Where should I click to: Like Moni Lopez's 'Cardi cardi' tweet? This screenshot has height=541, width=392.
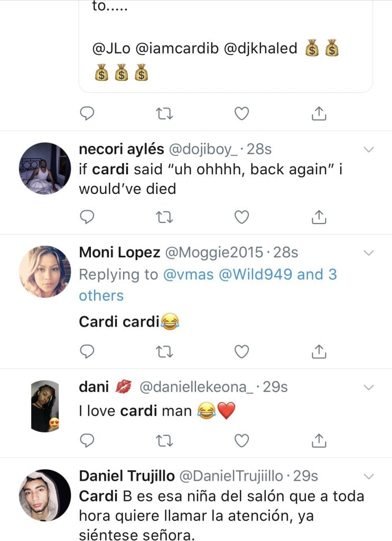tap(241, 351)
